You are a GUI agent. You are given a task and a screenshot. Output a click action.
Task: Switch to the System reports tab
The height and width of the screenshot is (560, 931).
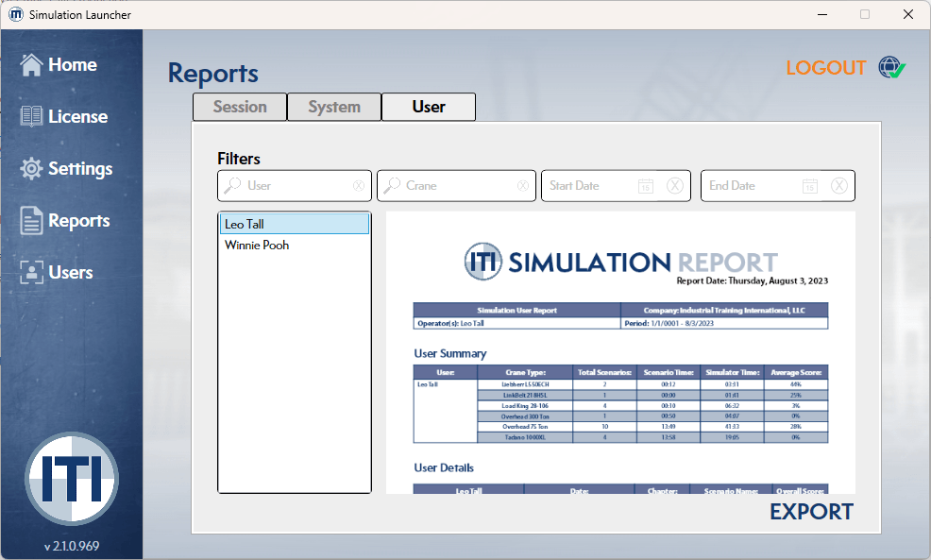(333, 107)
